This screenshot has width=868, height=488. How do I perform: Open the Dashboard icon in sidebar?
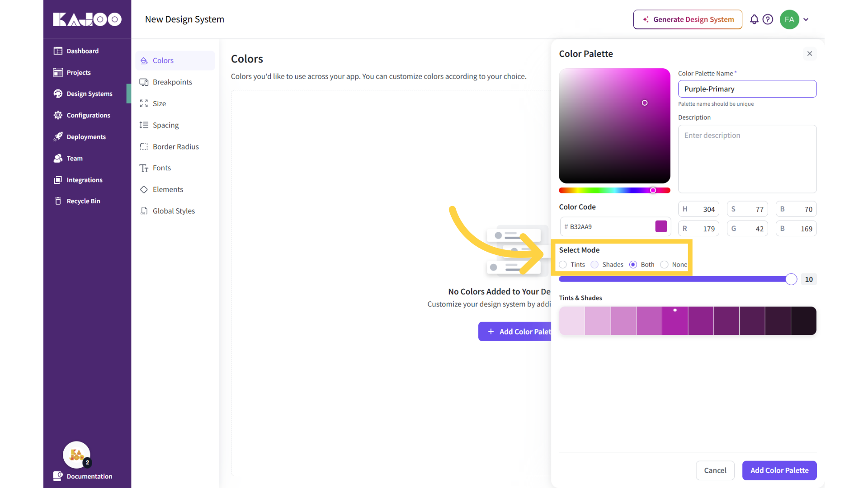click(x=58, y=51)
